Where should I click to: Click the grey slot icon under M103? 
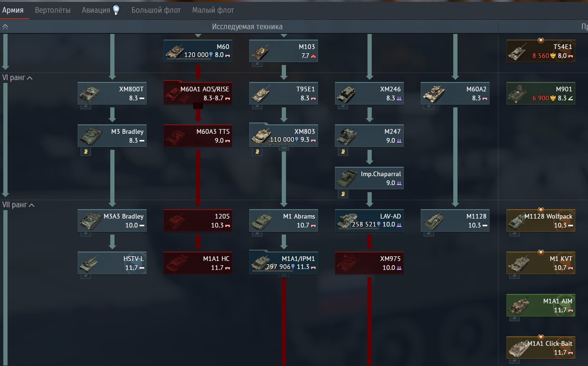click(258, 65)
